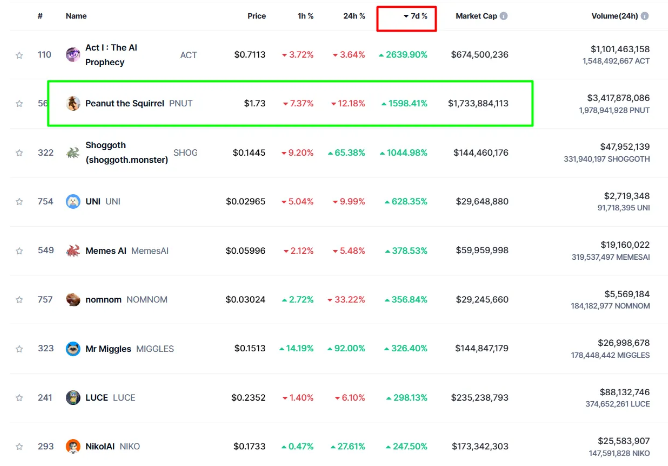Toggle watchlist star for UNI row
Screen dimensions: 668x466
(x=19, y=201)
